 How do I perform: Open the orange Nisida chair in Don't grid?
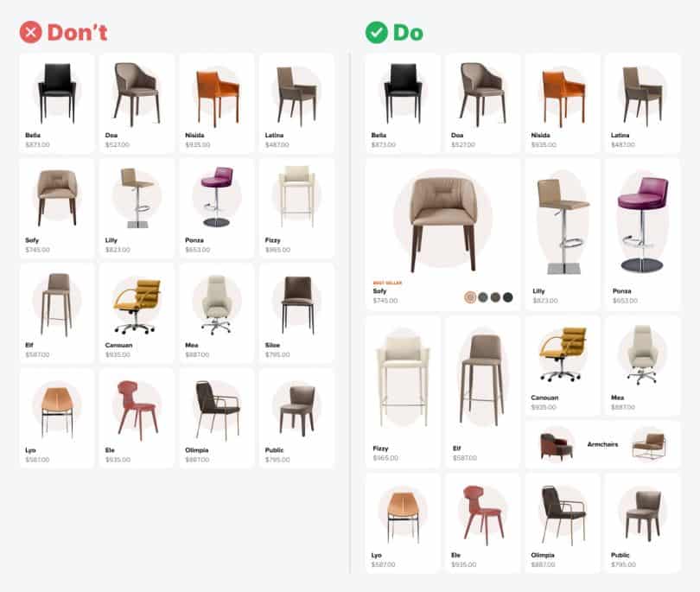coord(217,103)
